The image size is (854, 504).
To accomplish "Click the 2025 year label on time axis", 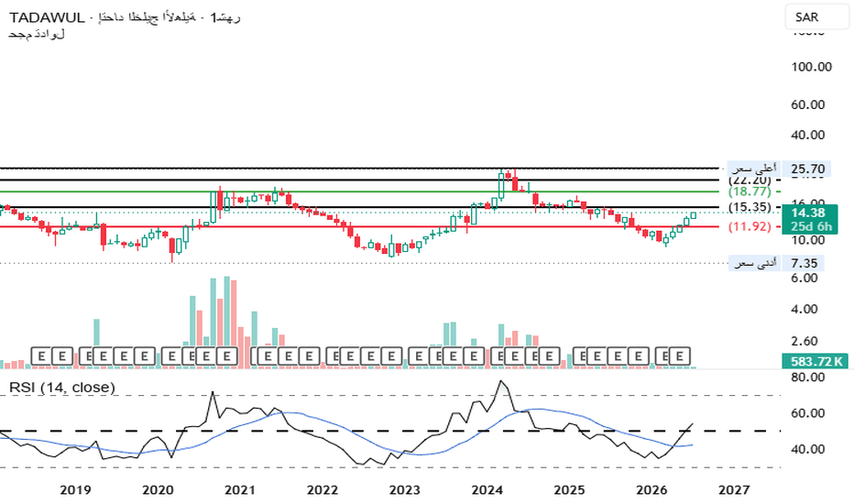I will coord(569,490).
